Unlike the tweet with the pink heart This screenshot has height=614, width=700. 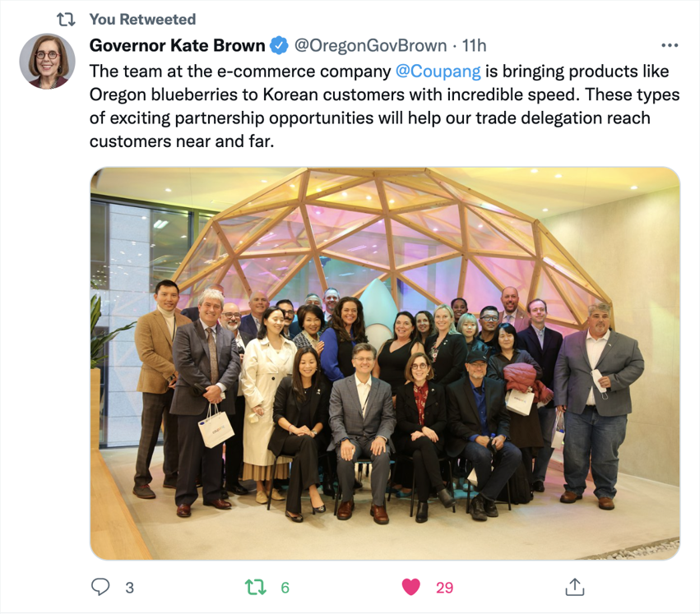tap(410, 587)
